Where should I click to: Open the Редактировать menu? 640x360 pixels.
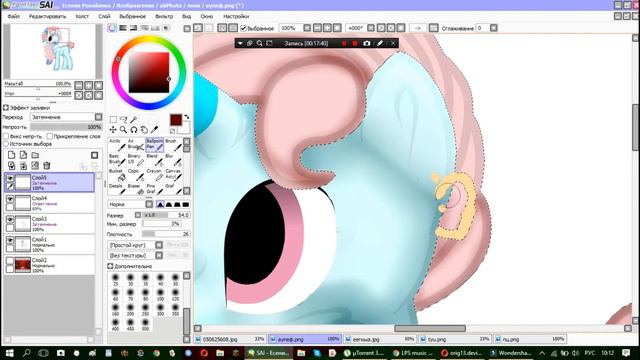[47, 17]
